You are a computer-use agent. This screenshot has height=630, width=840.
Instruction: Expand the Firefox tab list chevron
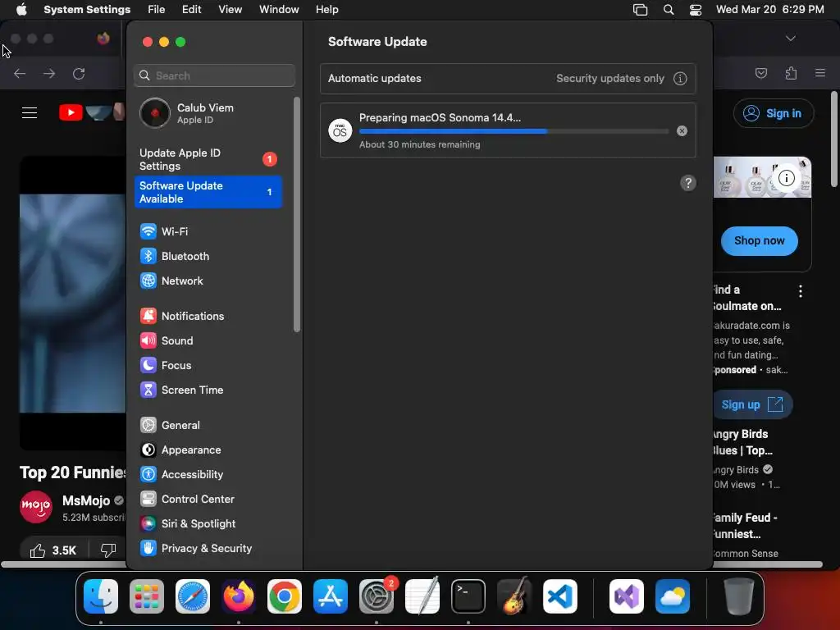791,39
